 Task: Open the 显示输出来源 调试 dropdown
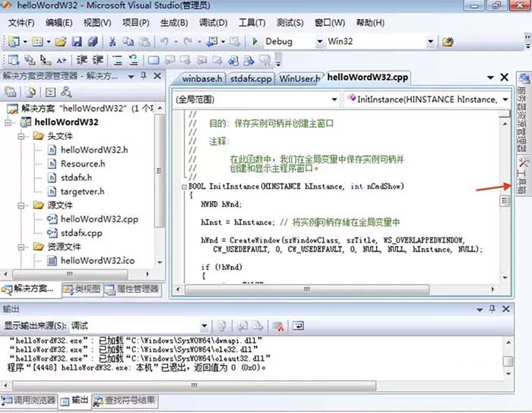pos(204,326)
